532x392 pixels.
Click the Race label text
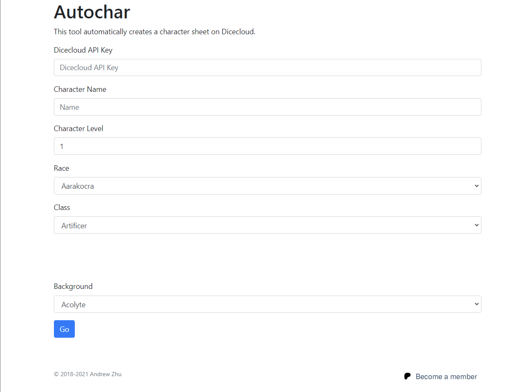point(61,168)
